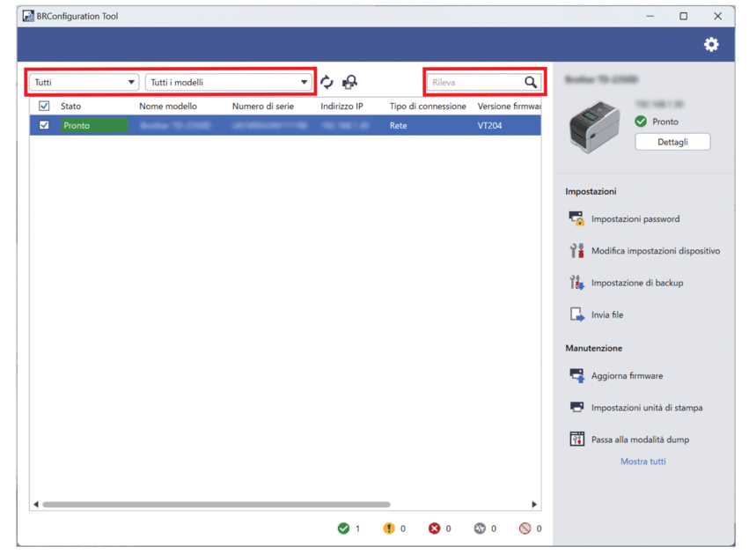Click the scroll left arrow
Screen dimensions: 756x554
pyautogui.click(x=36, y=505)
